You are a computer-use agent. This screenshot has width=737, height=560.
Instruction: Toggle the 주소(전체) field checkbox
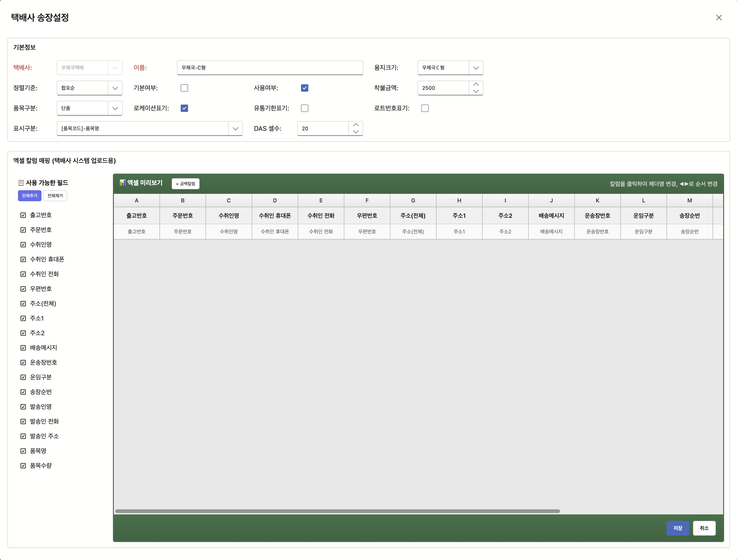click(x=23, y=304)
